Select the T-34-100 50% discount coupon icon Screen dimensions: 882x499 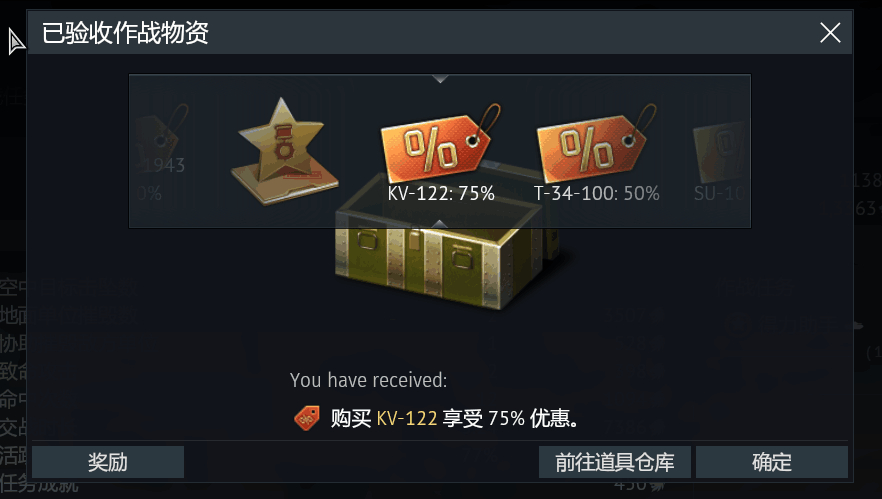point(597,141)
